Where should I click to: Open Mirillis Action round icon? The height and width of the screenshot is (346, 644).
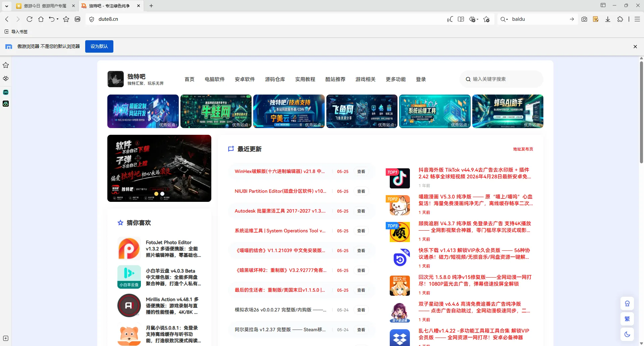click(129, 305)
